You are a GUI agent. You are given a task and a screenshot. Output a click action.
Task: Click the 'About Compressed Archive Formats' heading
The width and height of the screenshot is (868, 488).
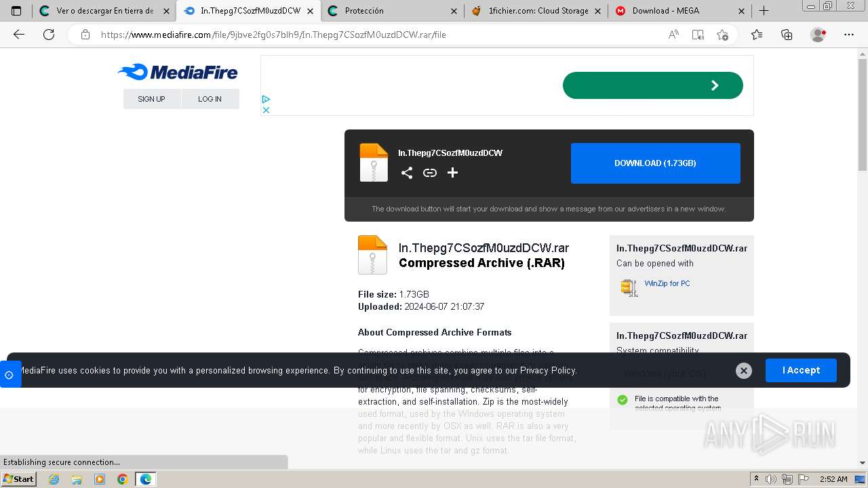coord(435,332)
